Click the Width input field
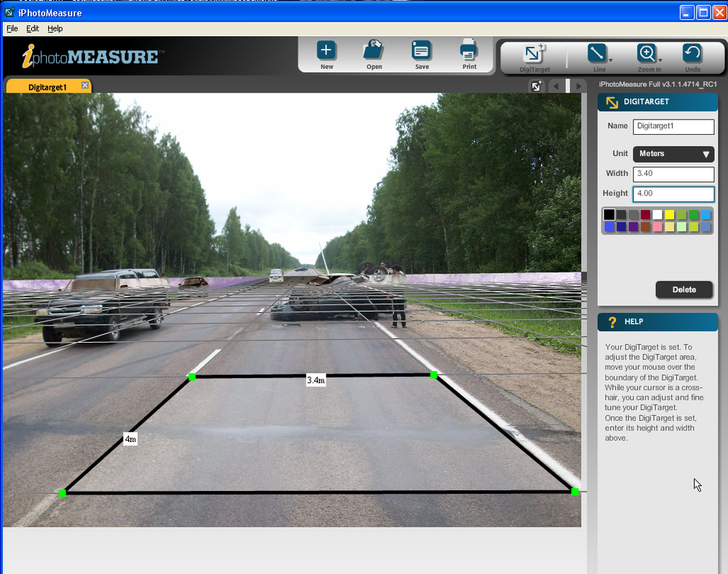The width and height of the screenshot is (728, 574). coord(673,174)
